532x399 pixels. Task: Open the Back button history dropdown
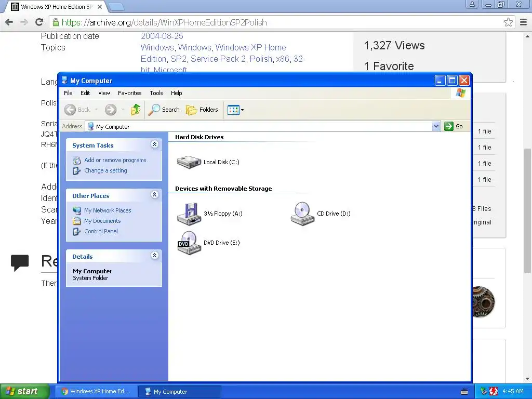coord(96,110)
